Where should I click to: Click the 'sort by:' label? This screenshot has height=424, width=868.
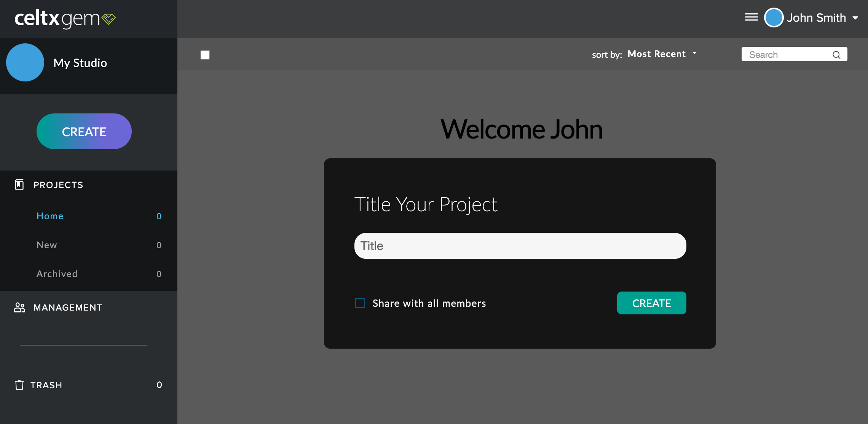pyautogui.click(x=607, y=55)
